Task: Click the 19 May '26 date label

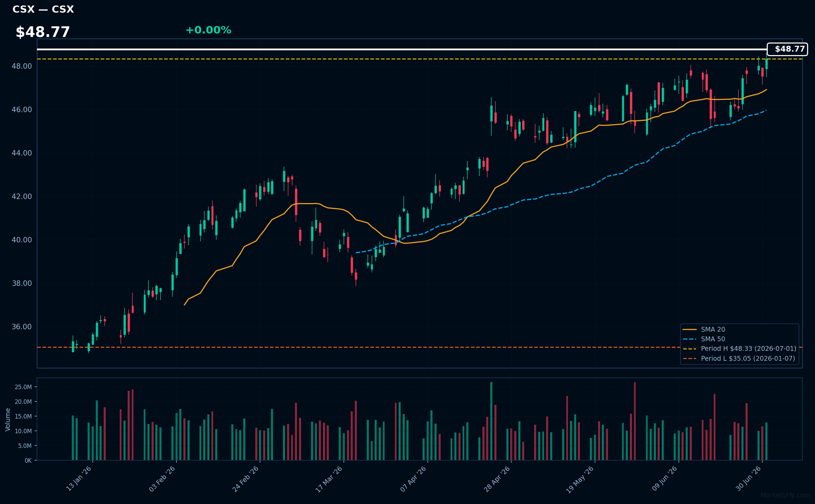Action: tap(580, 479)
